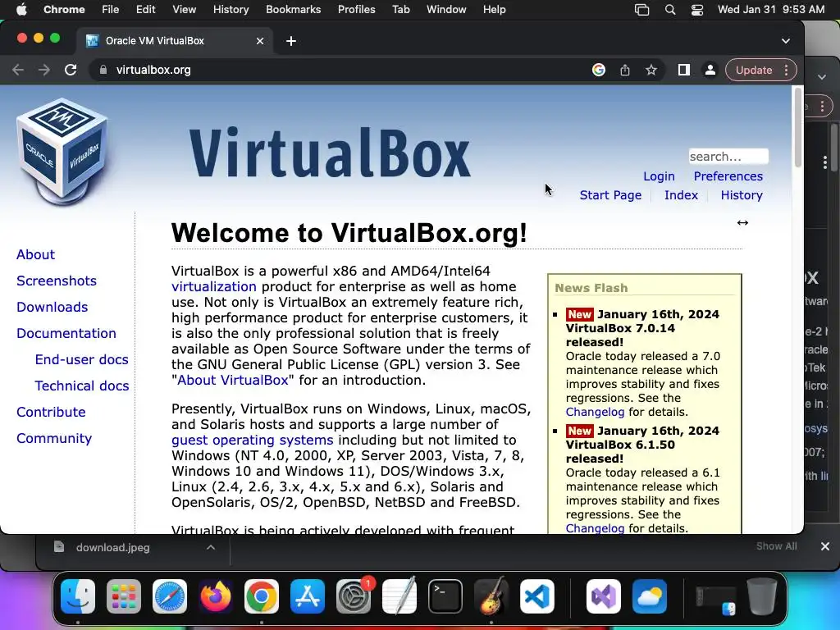Open Finder from the Dock
The height and width of the screenshot is (630, 840).
(x=78, y=596)
